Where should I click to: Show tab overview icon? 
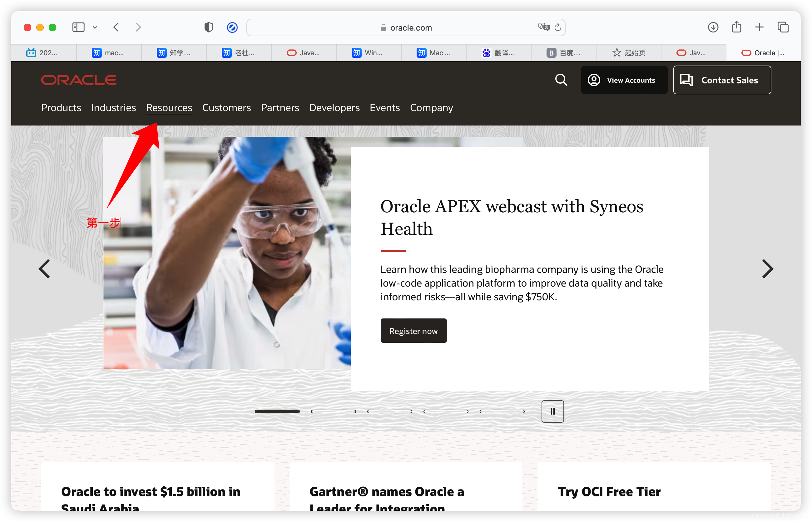click(783, 27)
